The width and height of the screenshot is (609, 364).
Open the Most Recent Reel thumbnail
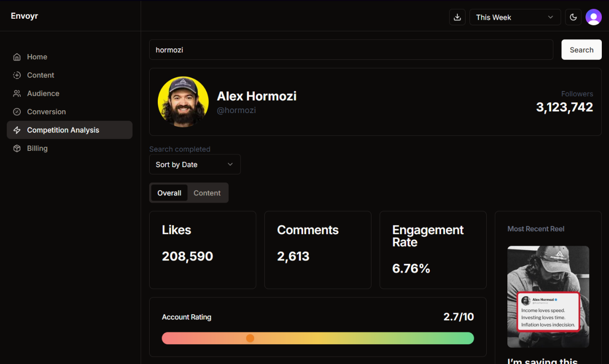click(548, 296)
